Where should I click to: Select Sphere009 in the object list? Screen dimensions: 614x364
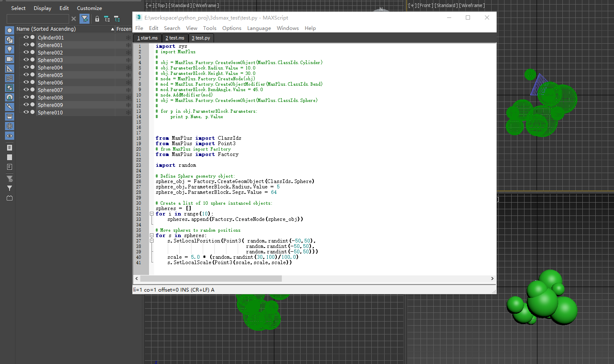tap(50, 105)
